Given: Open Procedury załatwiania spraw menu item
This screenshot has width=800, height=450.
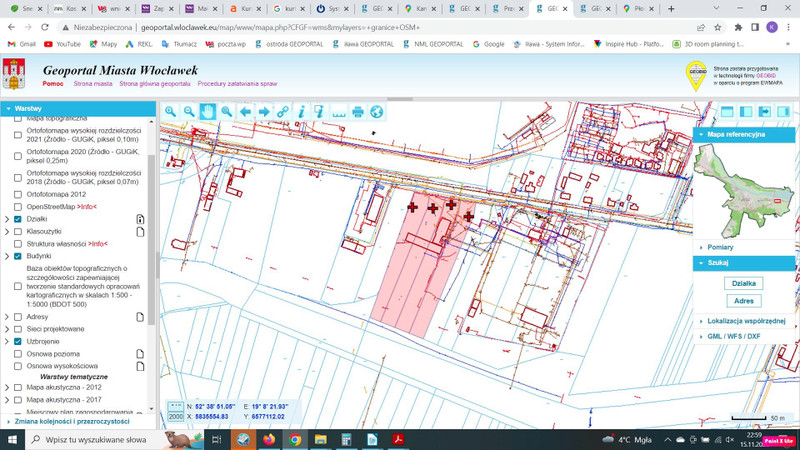Looking at the screenshot, I should point(237,84).
